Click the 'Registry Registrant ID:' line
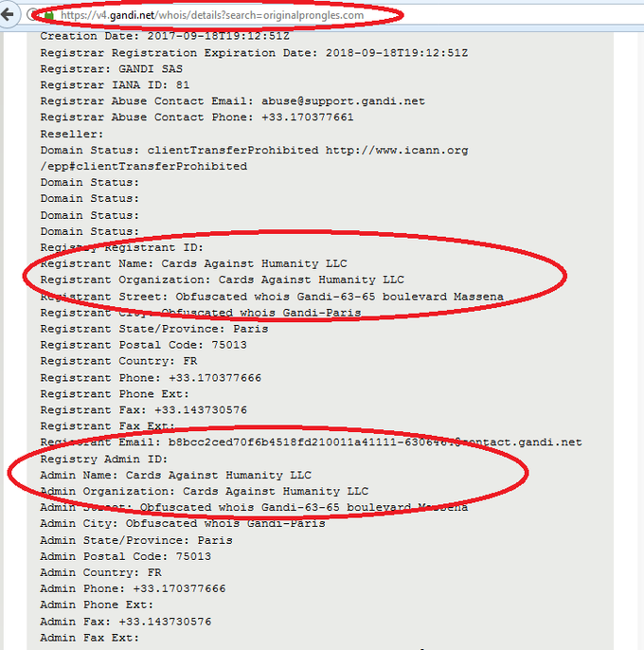This screenshot has height=650, width=644. coord(122,248)
